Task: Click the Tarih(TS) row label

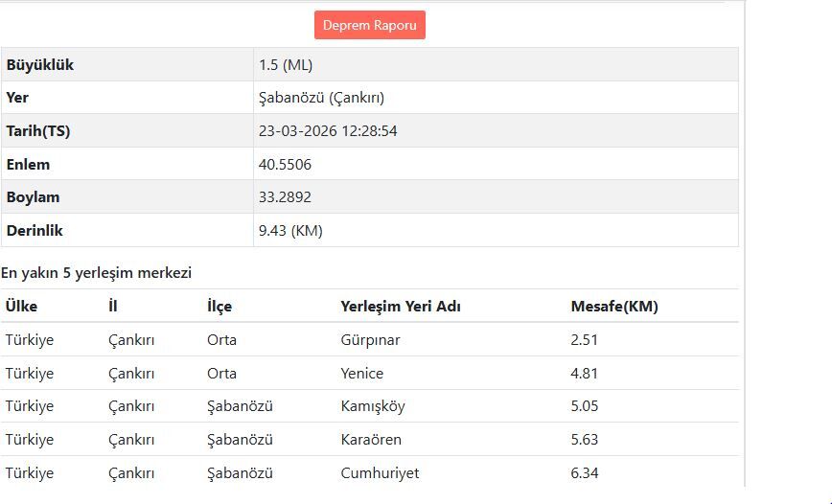Action: [38, 131]
